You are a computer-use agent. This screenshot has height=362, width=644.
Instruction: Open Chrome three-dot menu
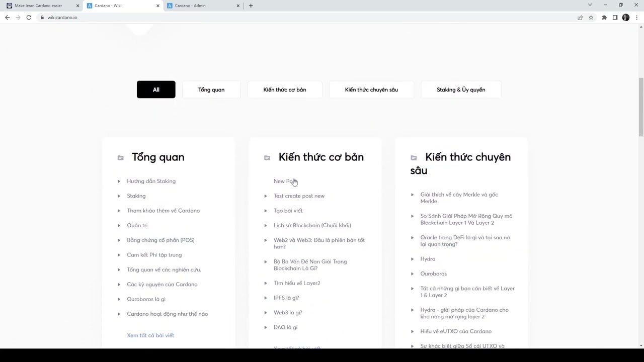click(637, 17)
